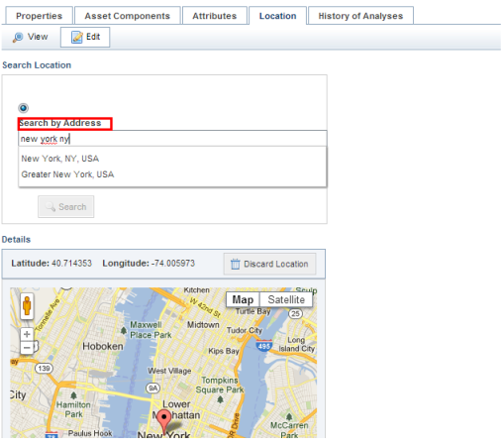Screen dimensions: 504x446
Task: Zoom out the map with minus button
Action: pyautogui.click(x=27, y=348)
